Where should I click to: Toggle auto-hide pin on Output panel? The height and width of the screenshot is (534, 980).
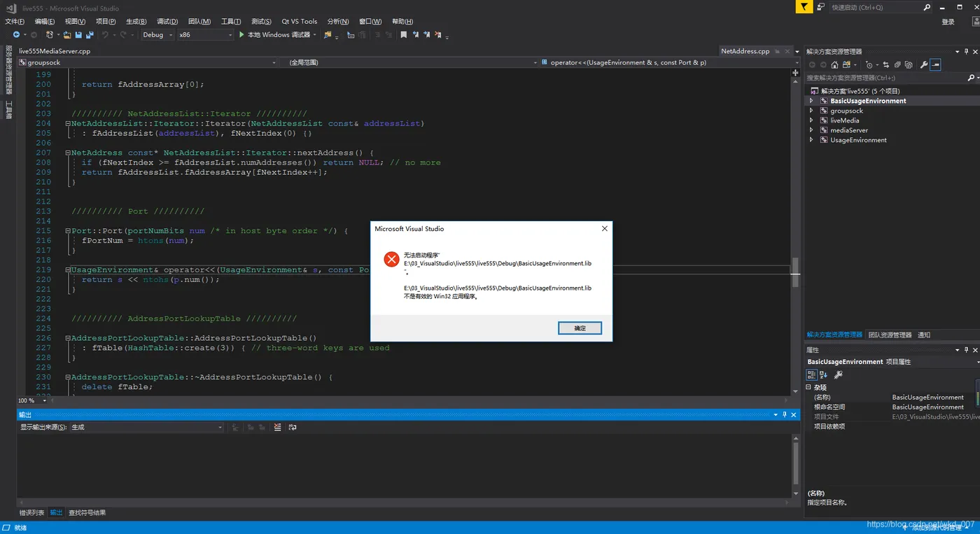pyautogui.click(x=785, y=414)
